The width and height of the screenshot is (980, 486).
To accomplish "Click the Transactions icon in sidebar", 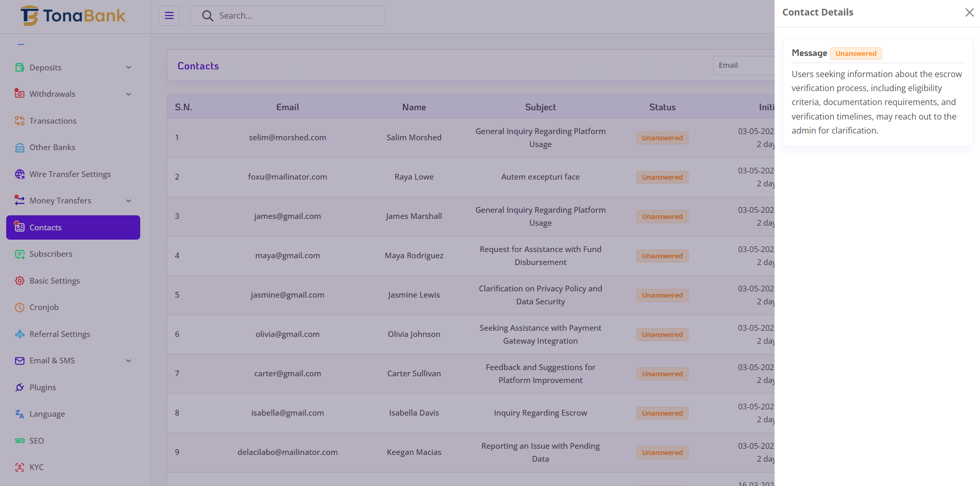I will [x=20, y=121].
